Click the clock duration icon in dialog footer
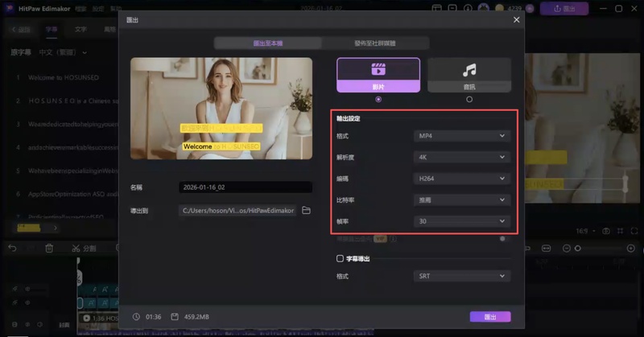Image resolution: width=644 pixels, height=337 pixels. (x=136, y=317)
